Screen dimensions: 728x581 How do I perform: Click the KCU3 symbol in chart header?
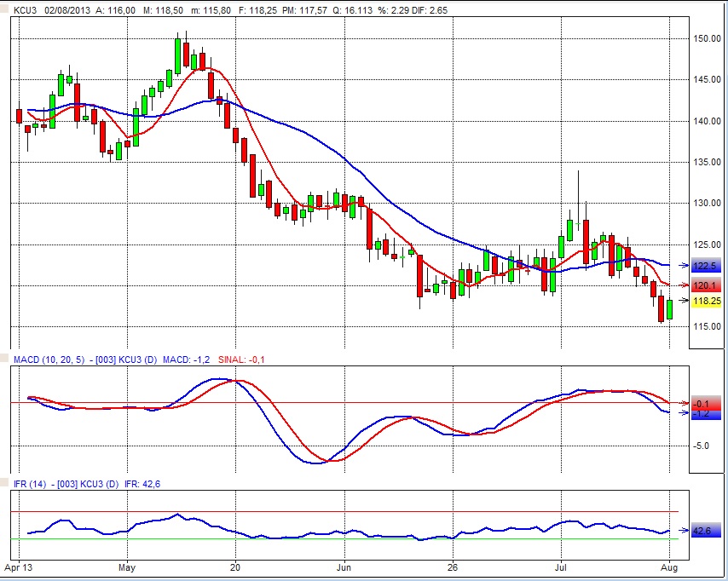point(25,10)
